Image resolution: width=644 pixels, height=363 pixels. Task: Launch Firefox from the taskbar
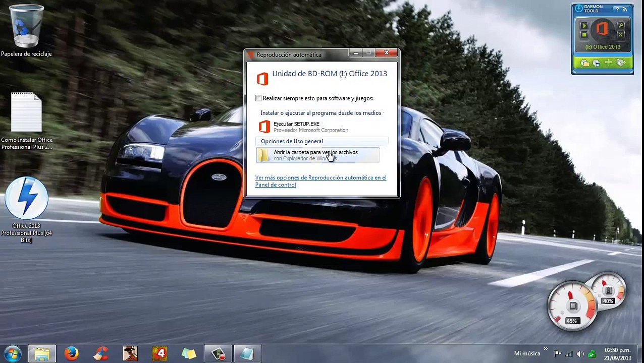click(71, 353)
